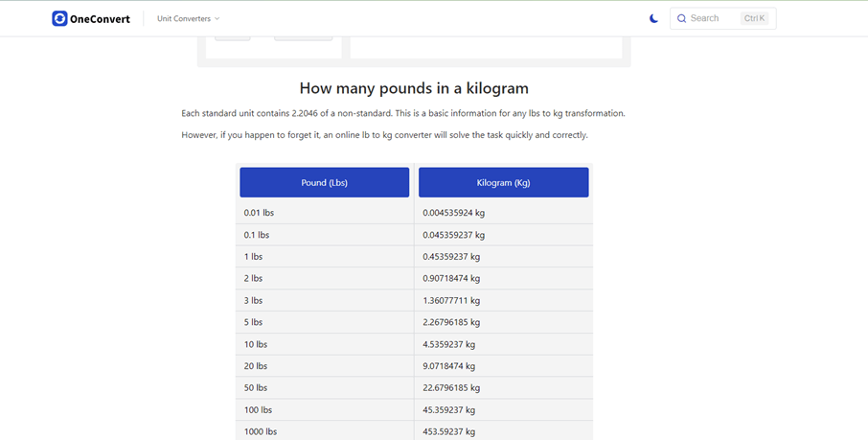Select the '1 lbs' cell
The image size is (868, 440).
325,257
